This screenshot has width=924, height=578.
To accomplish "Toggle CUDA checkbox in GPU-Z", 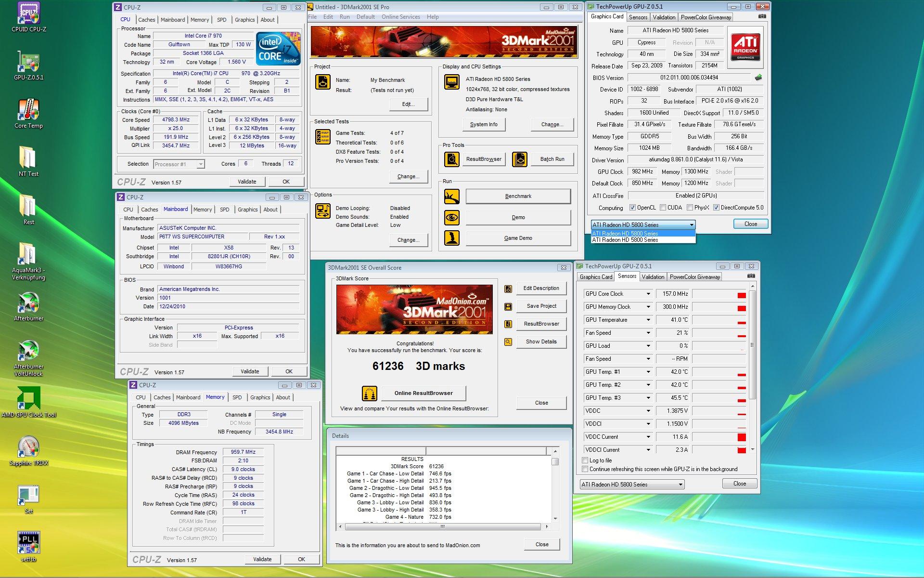I will [663, 208].
